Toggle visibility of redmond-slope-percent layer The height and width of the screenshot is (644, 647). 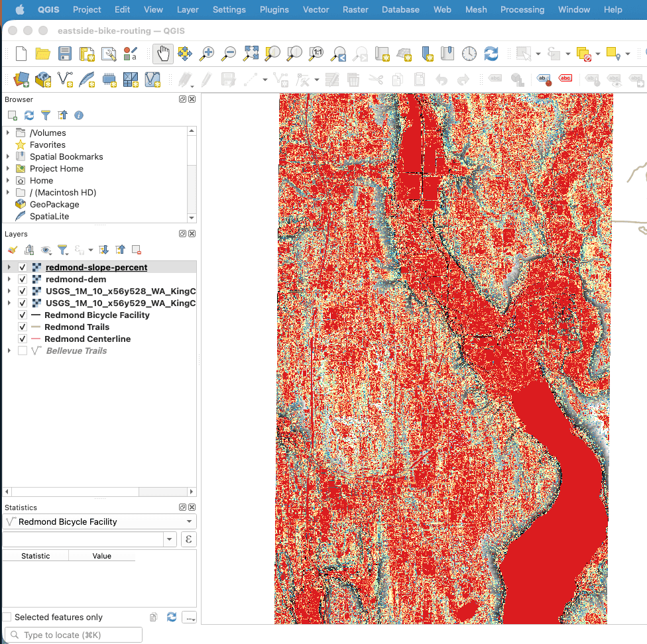tap(23, 267)
